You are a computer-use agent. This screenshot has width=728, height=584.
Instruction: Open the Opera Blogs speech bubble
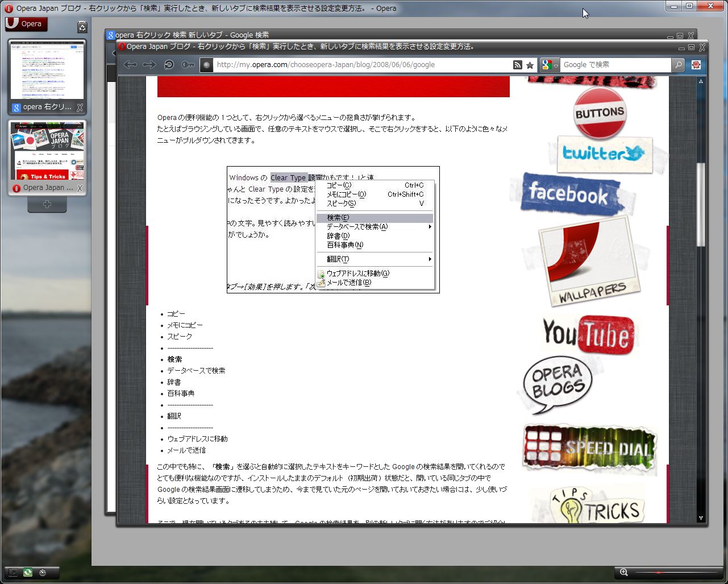pyautogui.click(x=558, y=384)
